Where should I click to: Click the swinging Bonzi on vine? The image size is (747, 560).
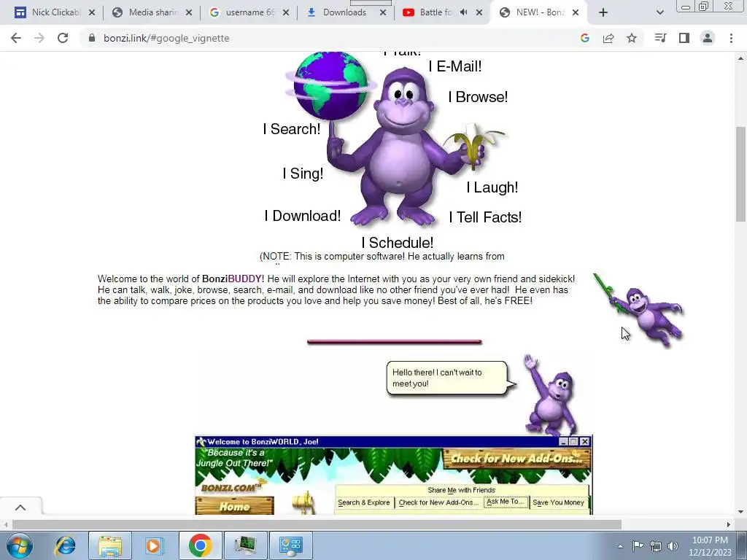[640, 309]
